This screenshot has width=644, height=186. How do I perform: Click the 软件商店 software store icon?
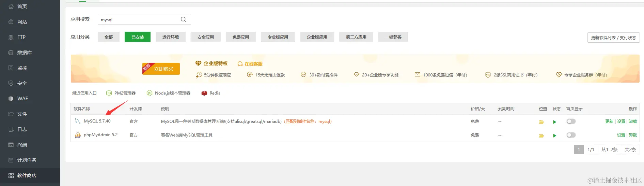pos(11,175)
